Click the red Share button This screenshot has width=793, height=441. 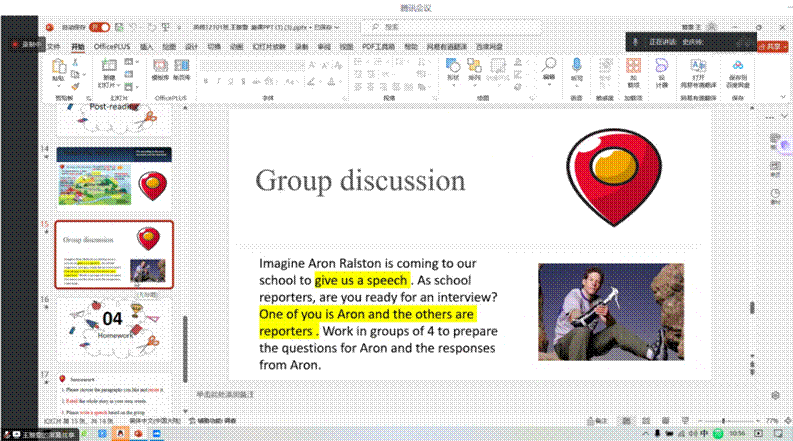[768, 46]
